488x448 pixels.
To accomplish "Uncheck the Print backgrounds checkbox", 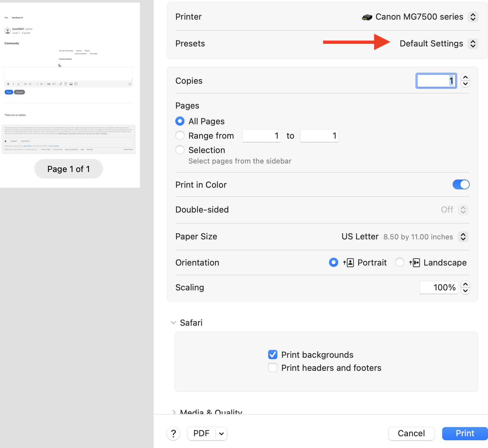I will pos(273,355).
